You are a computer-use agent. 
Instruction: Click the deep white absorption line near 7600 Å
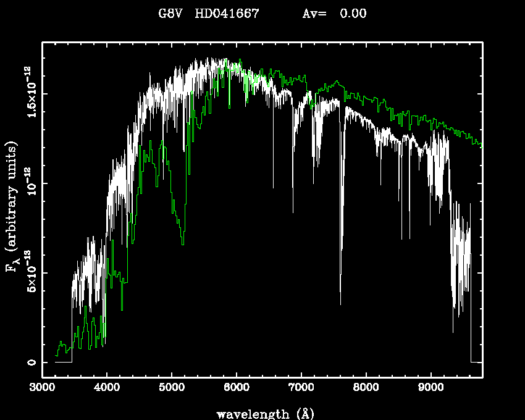click(x=340, y=303)
